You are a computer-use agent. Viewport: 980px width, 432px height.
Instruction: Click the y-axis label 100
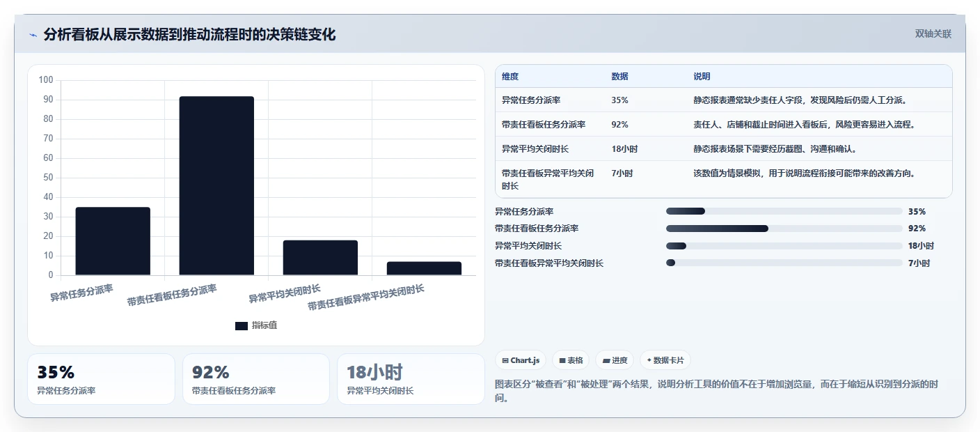pos(46,80)
